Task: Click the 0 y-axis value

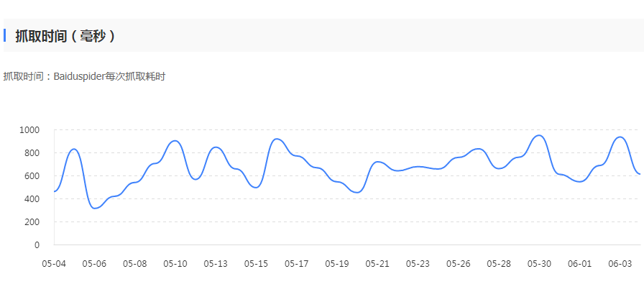Action: (x=37, y=245)
